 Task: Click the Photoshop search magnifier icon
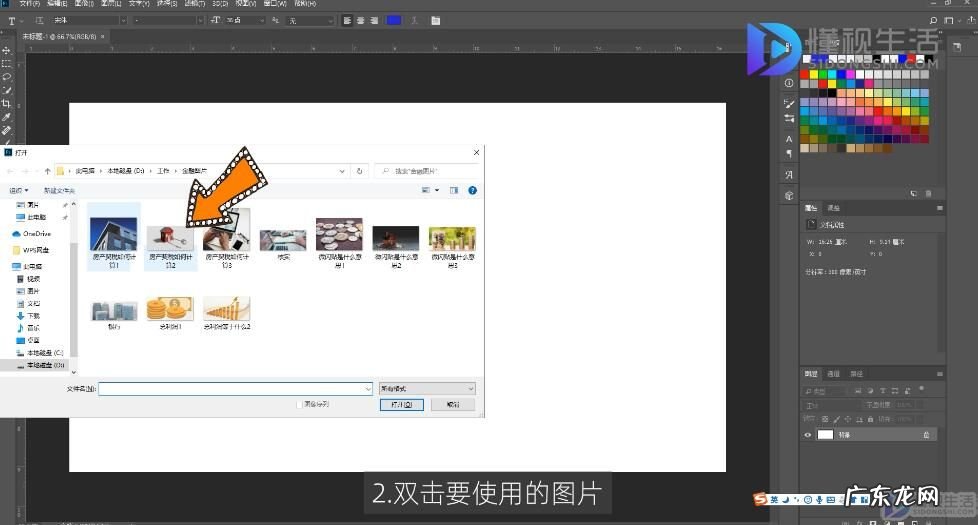coord(933,21)
